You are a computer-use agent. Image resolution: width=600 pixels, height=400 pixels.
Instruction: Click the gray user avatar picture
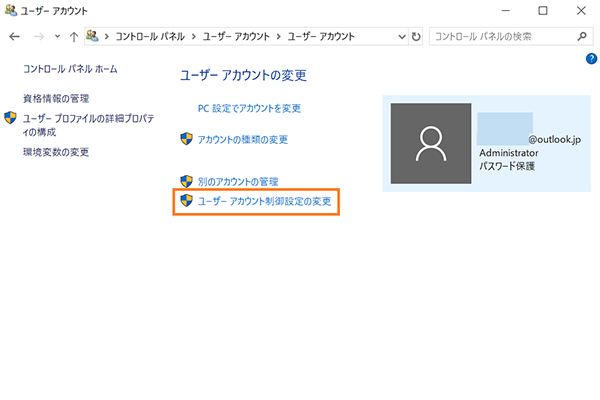point(431,144)
